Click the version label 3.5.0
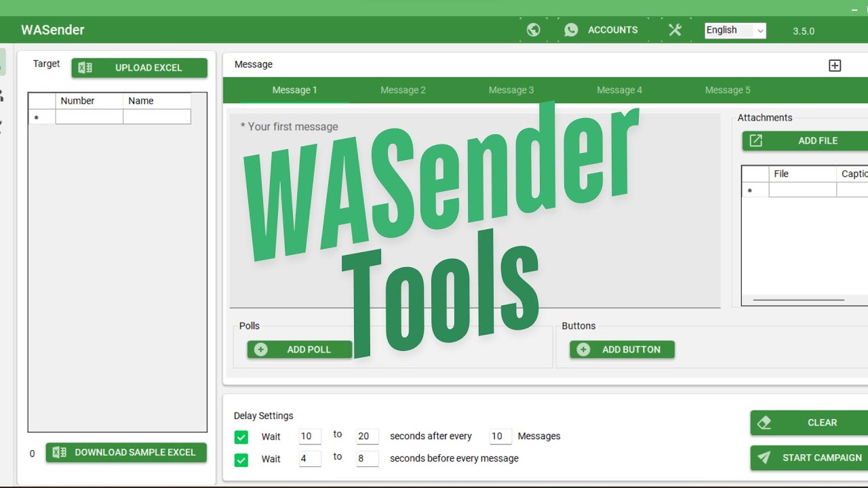The image size is (868, 488). pos(804,31)
